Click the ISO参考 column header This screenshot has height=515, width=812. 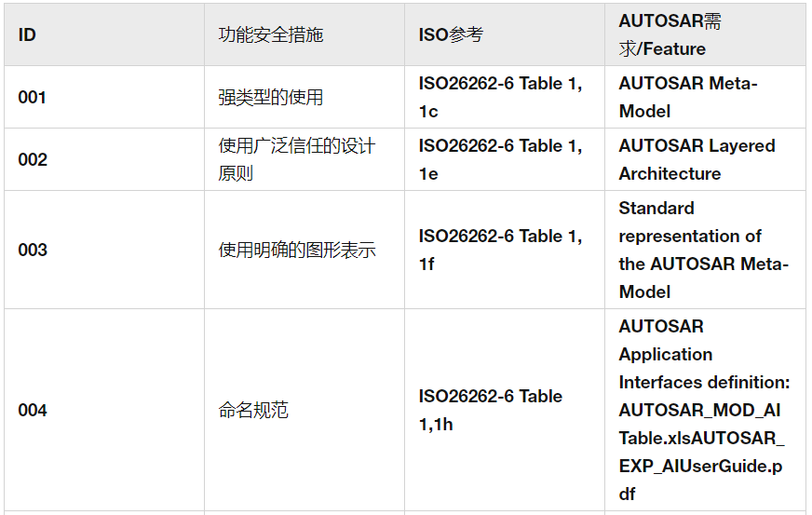click(451, 35)
